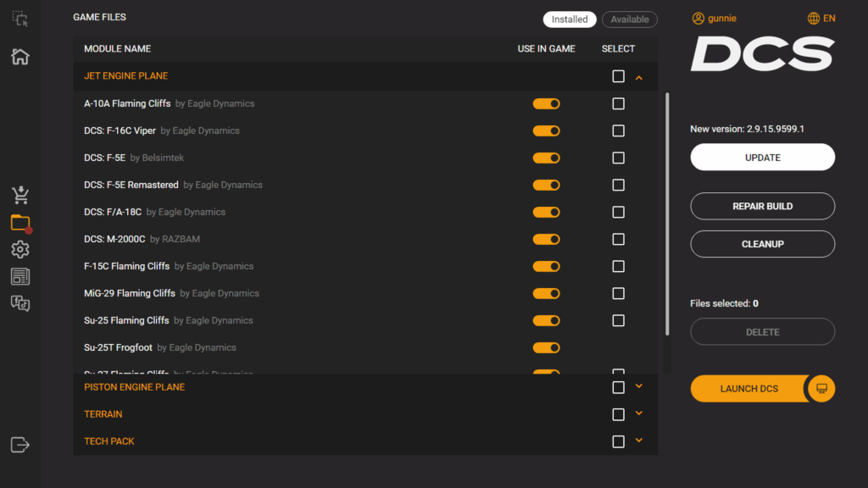Click MODULE NAME column header
Screen dimensions: 868x488
point(117,48)
